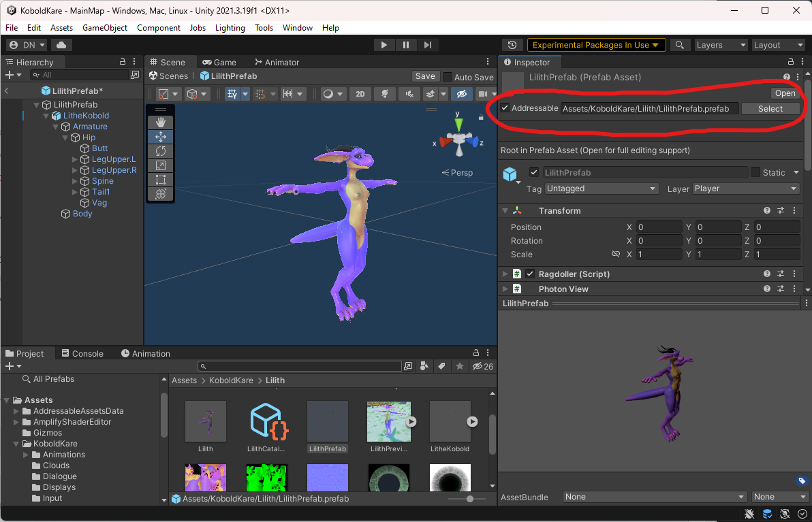Toggle the 2D view mode button

click(360, 94)
